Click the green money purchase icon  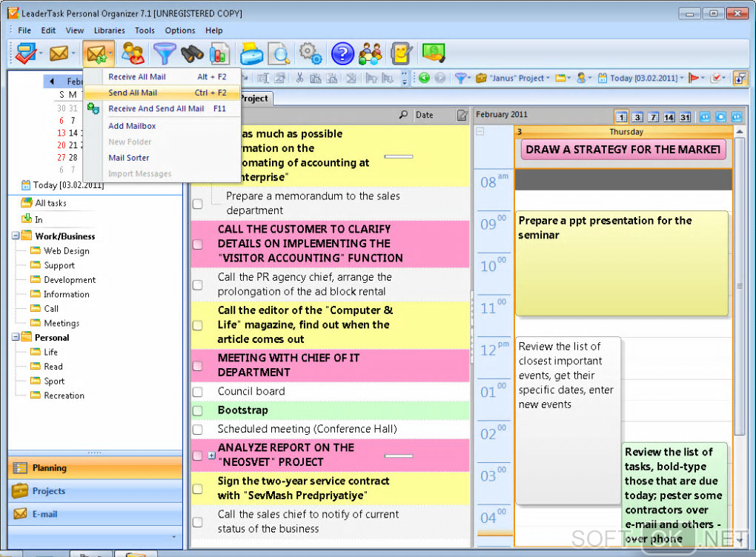(434, 53)
